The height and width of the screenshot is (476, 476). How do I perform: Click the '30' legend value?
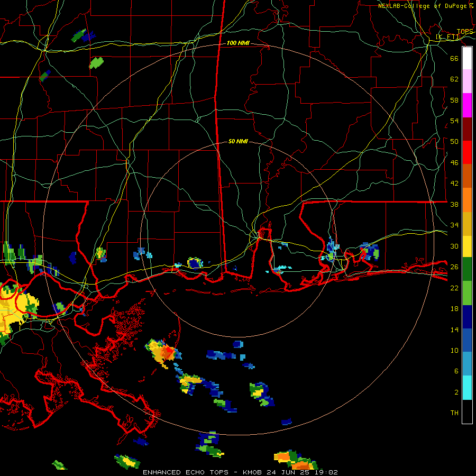tap(454, 246)
